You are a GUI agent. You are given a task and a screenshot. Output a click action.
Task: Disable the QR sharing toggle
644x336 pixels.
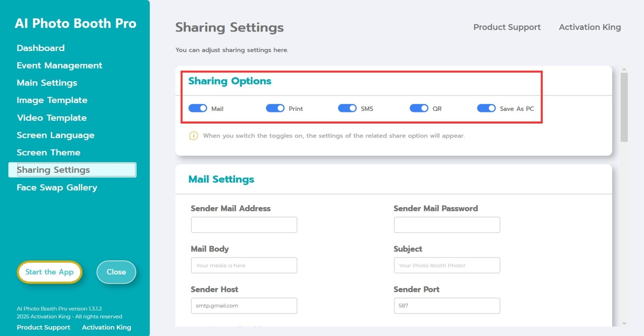419,108
